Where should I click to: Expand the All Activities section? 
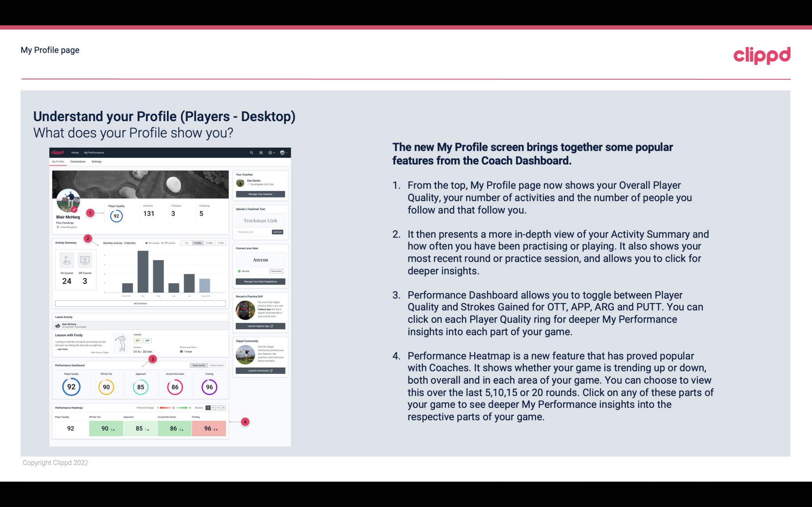[x=140, y=304]
